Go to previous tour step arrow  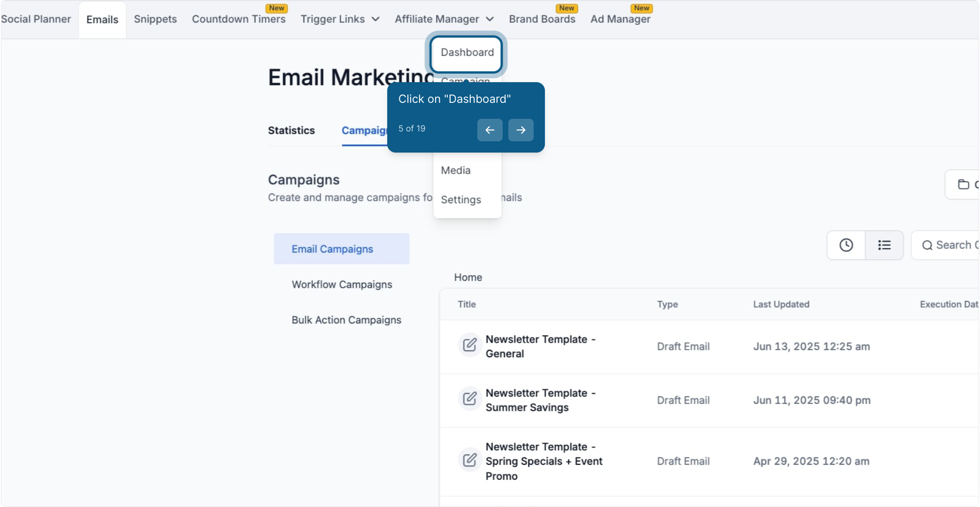pos(490,130)
